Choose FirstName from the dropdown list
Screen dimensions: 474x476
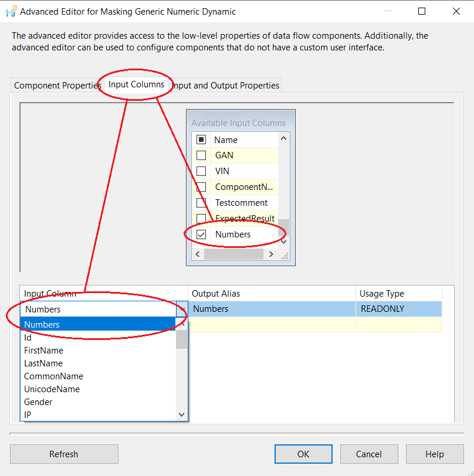pyautogui.click(x=43, y=351)
